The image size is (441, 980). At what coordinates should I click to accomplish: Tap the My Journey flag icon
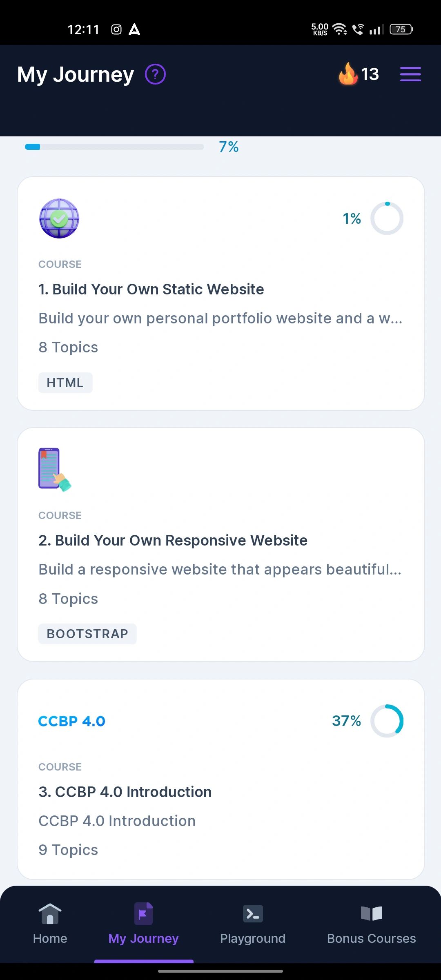click(143, 913)
